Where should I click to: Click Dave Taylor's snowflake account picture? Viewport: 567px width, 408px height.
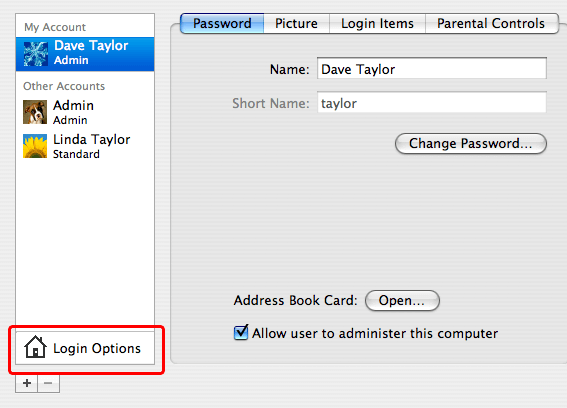pos(35,54)
